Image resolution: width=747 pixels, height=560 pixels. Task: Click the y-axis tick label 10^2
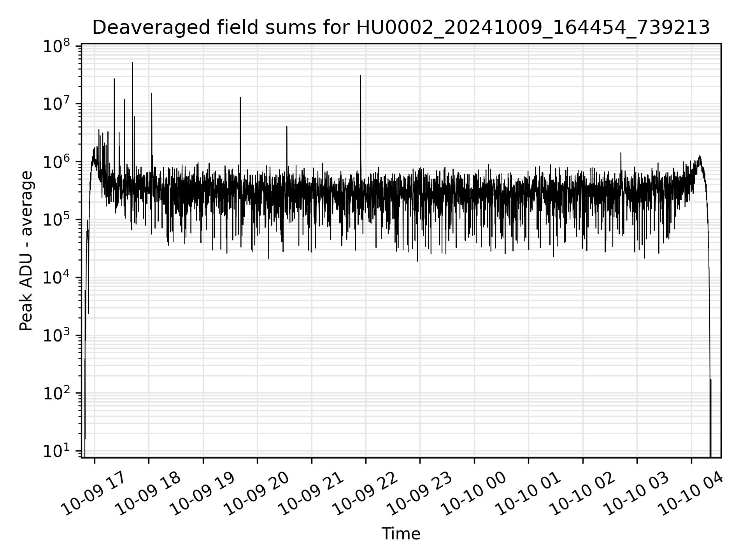pos(56,394)
